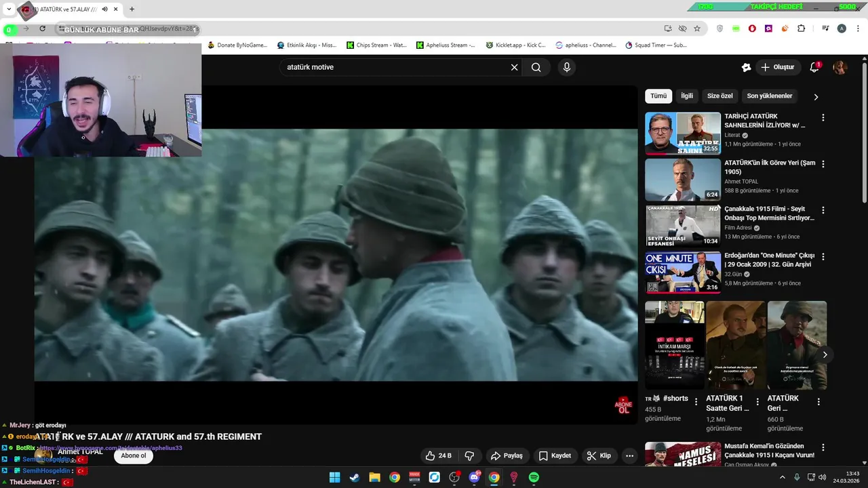Create a clip with the Klip button
Screen dimensions: 868x488
tap(599, 455)
